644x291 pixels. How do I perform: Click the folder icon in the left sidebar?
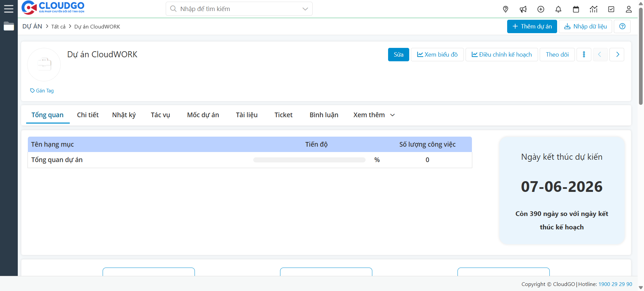point(9,26)
